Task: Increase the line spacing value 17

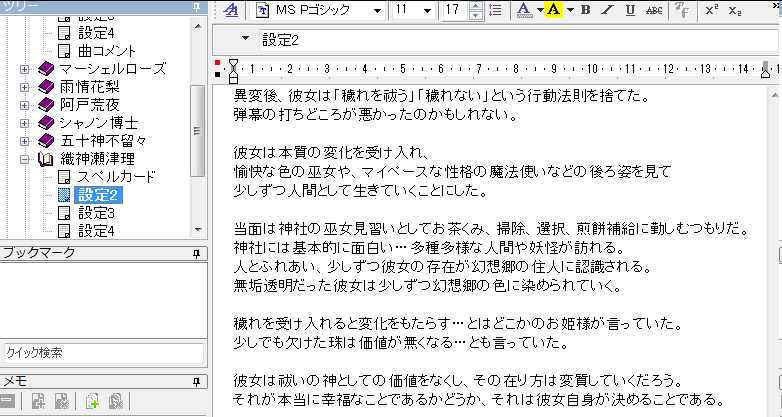Action: (x=477, y=5)
